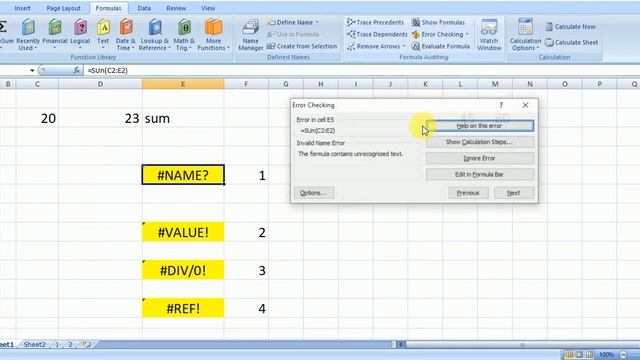
Task: Open the Sheet2 tab
Action: (34, 344)
